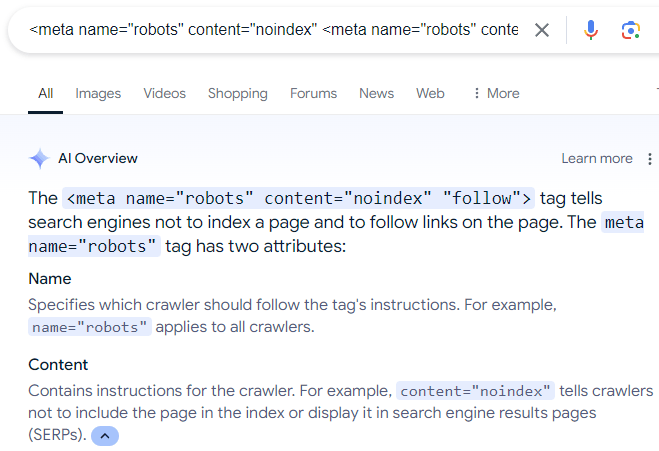Screen dimensions: 659x451
Task: Open the Shopping tab
Action: point(237,93)
